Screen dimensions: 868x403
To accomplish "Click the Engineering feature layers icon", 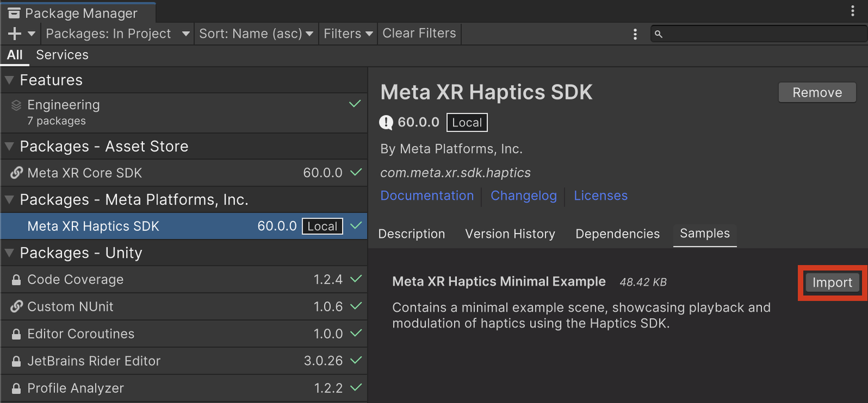I will tap(17, 105).
